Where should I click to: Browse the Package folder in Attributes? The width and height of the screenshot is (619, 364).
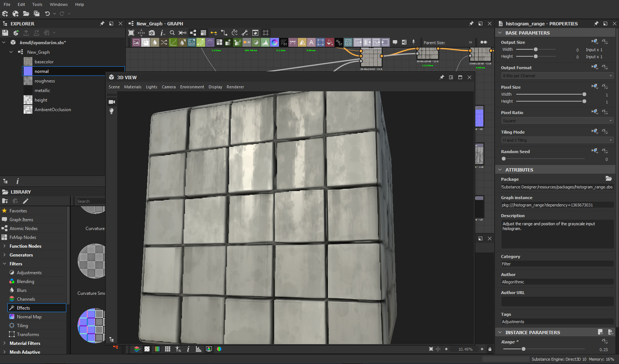tap(608, 179)
